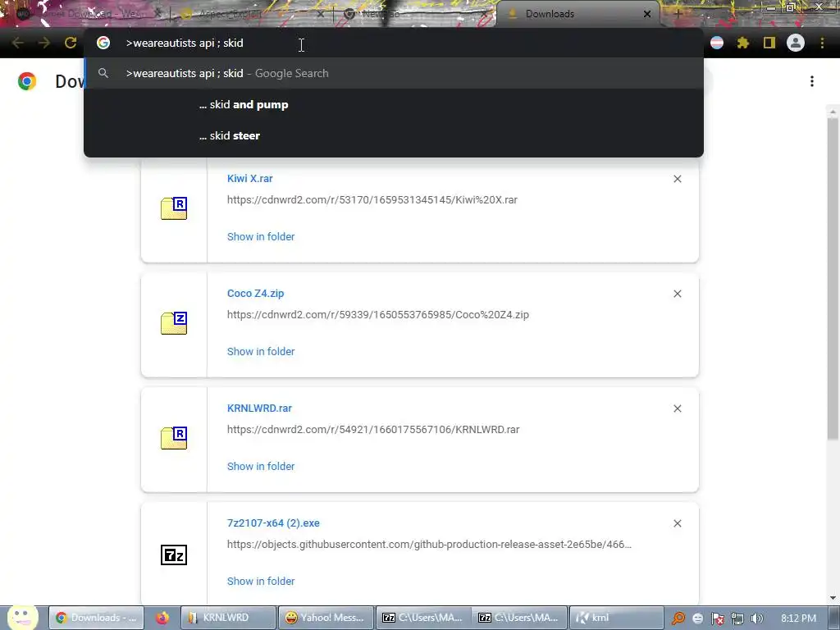Click the Chrome reload button
The image size is (840, 630).
[x=71, y=43]
